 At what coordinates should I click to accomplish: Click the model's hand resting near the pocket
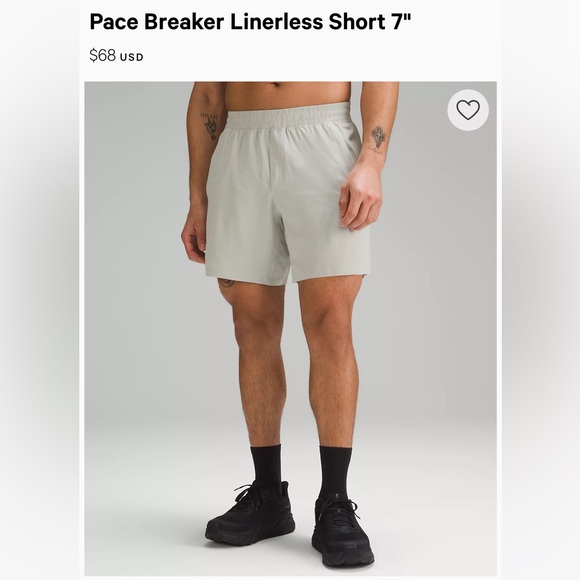[360, 198]
